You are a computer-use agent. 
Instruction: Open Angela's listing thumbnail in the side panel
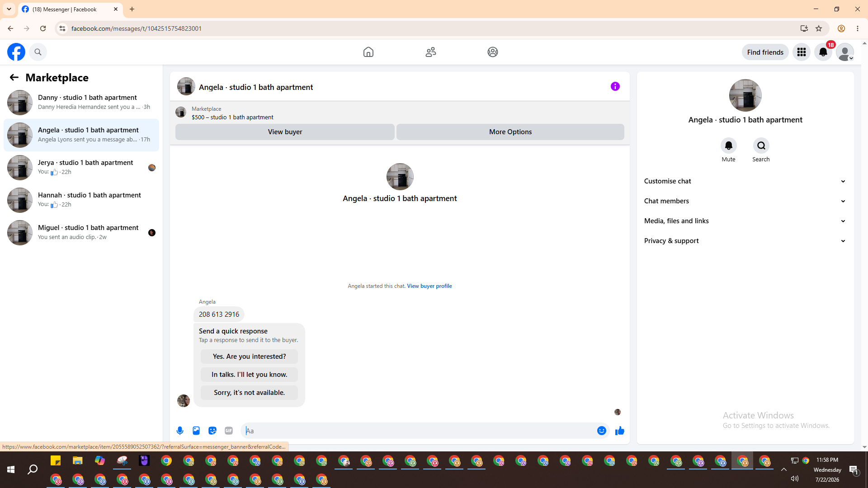tap(745, 95)
